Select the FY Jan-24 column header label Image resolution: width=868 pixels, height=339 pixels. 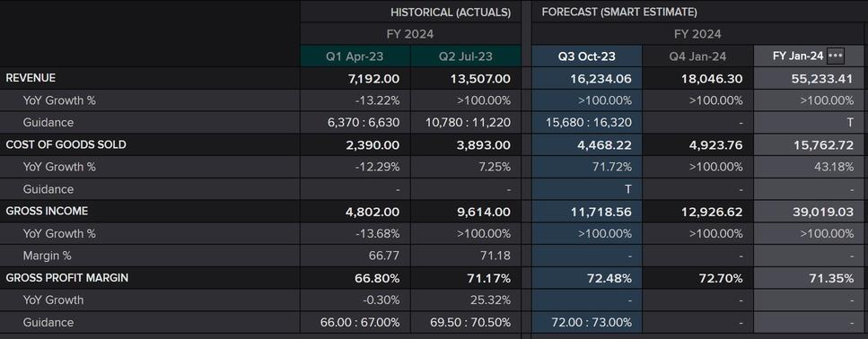tap(798, 56)
